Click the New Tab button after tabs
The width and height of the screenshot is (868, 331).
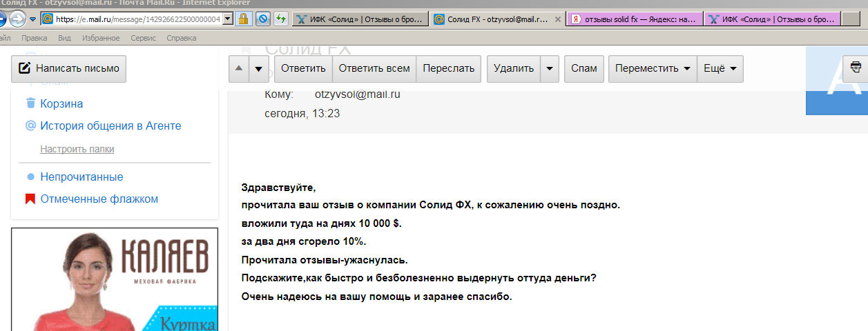(852, 19)
